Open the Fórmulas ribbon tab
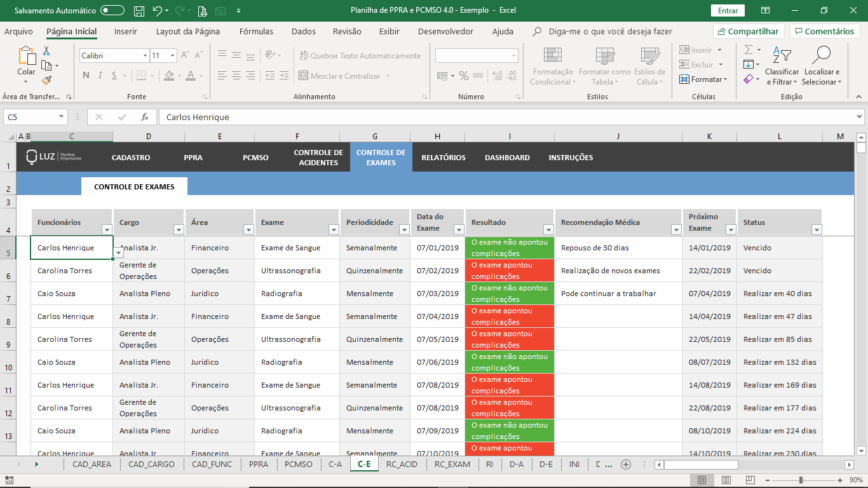The image size is (868, 488). (256, 31)
